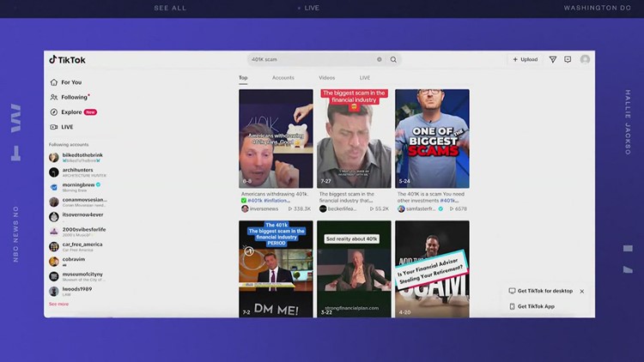This screenshot has height=362, width=644.
Task: Click the inversenews avatar
Action: click(245, 209)
